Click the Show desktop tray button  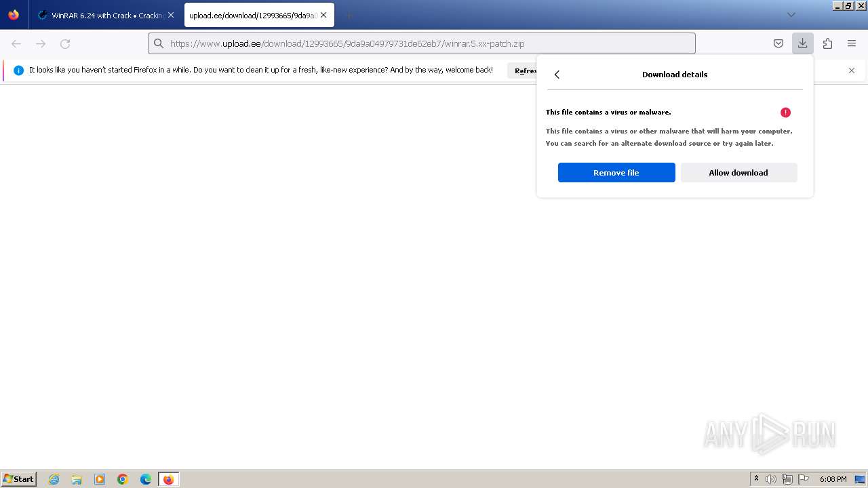coord(860,479)
